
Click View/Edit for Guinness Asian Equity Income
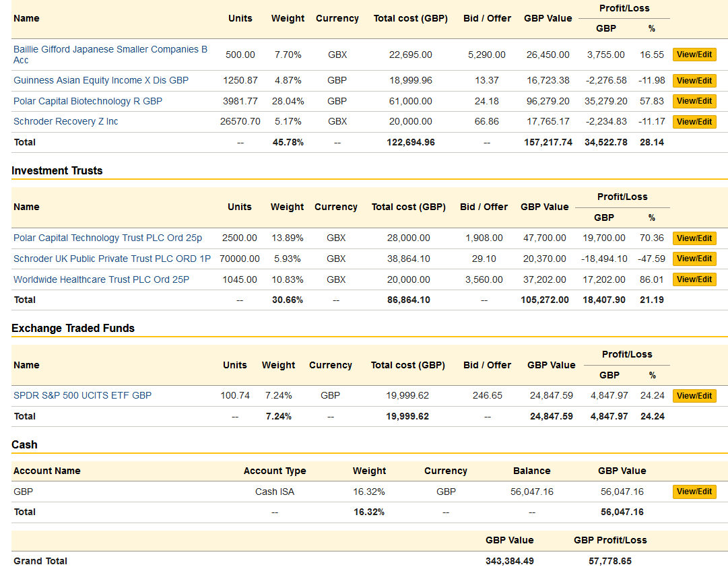(x=694, y=81)
